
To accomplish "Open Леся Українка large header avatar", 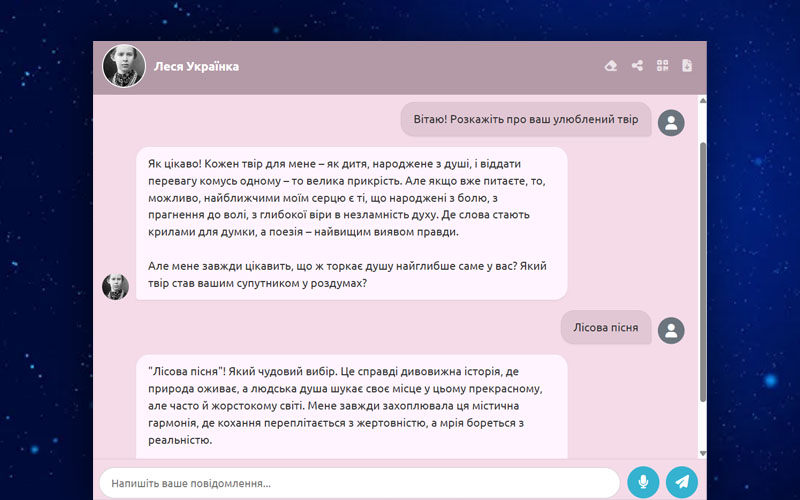I will (x=124, y=66).
